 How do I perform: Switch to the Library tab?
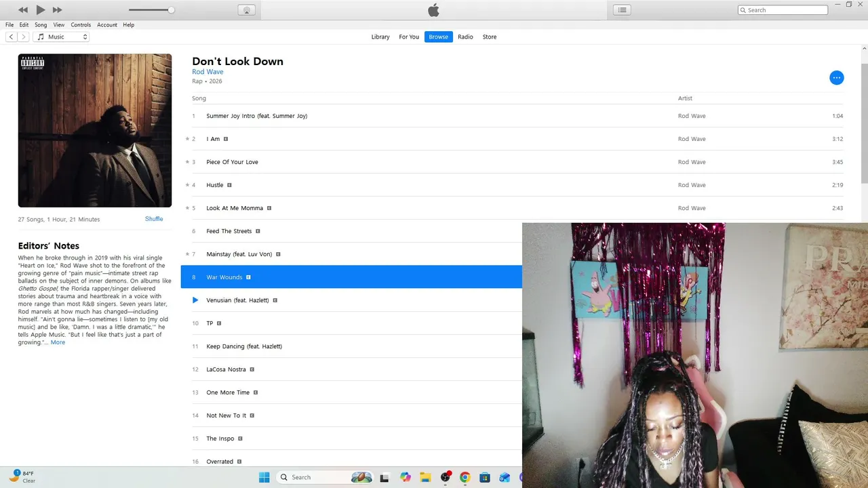380,37
